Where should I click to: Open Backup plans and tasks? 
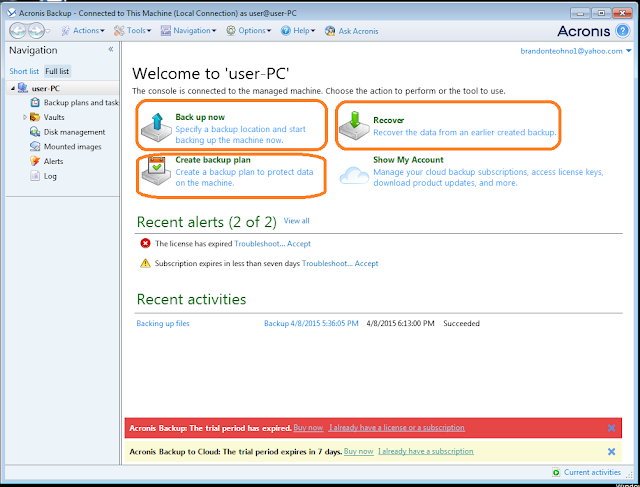pos(81,102)
